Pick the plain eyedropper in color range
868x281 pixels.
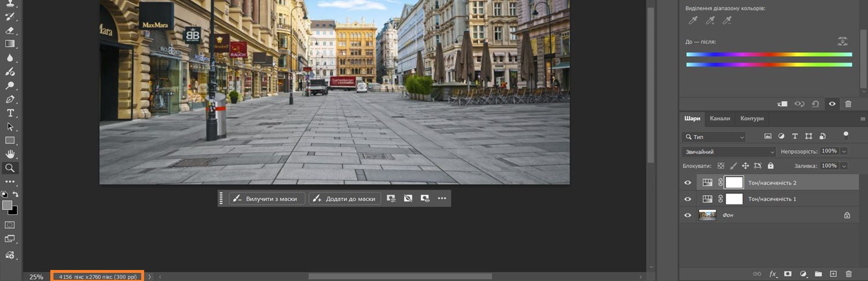[x=693, y=21]
